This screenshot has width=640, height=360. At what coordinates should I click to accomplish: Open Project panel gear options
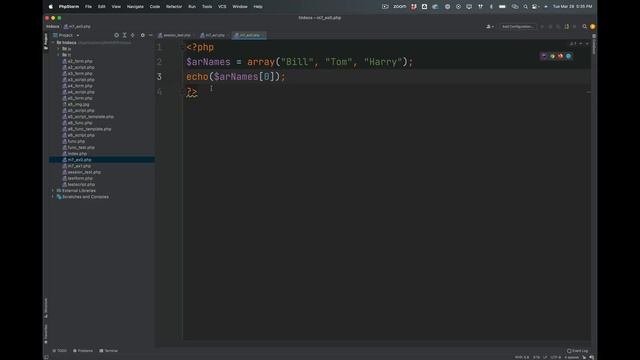point(142,36)
